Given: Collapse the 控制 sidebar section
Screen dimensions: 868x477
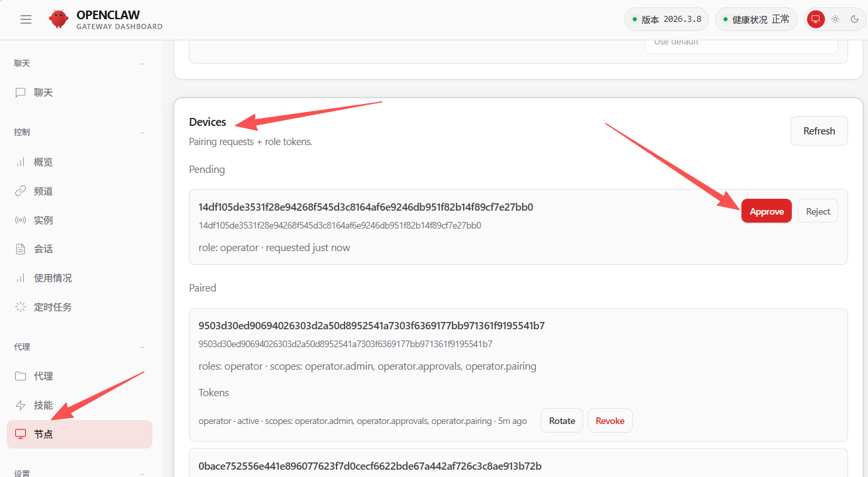Looking at the screenshot, I should 142,132.
